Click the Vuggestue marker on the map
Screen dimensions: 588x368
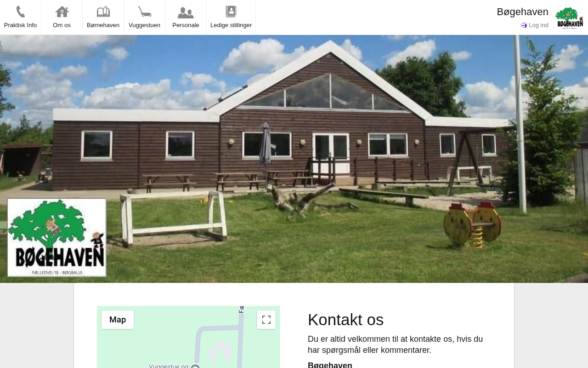[195, 366]
